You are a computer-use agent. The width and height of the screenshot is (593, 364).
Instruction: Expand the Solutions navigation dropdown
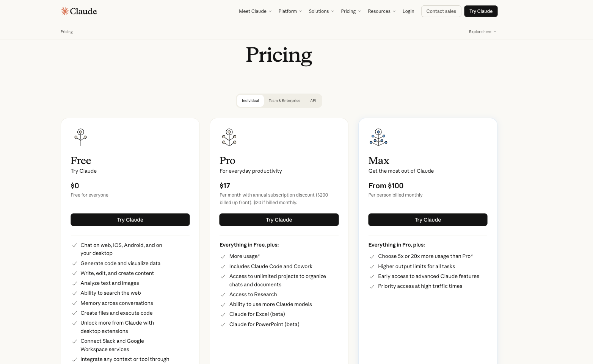[x=321, y=11]
